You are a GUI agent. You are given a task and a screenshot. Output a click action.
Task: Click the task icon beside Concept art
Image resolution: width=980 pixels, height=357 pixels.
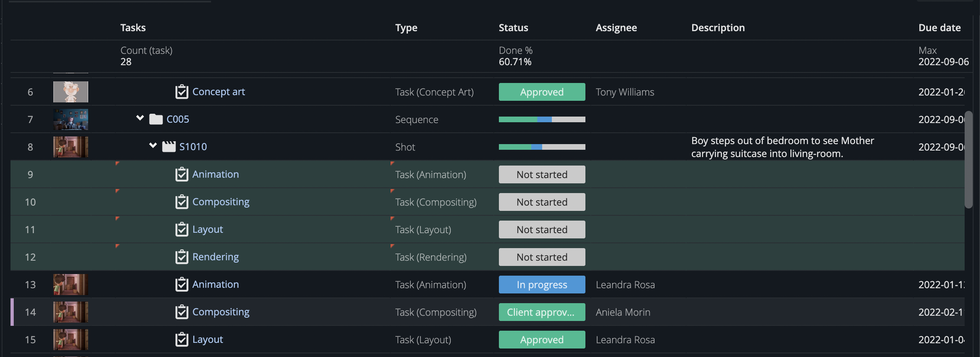182,92
